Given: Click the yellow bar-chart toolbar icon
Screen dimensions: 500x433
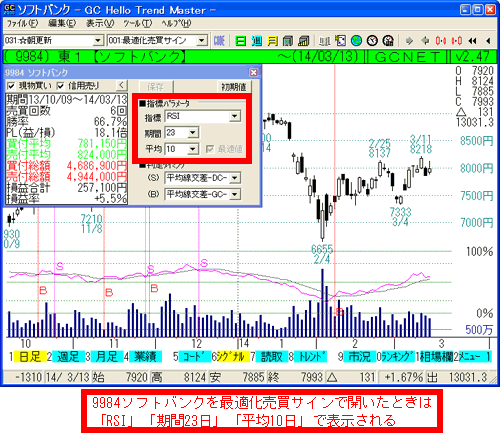Looking at the screenshot, I should (304, 41).
